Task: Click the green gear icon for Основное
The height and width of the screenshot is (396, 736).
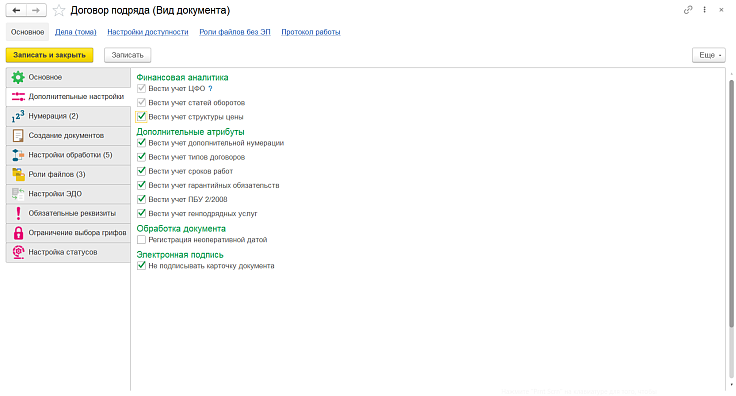Action: coord(18,77)
